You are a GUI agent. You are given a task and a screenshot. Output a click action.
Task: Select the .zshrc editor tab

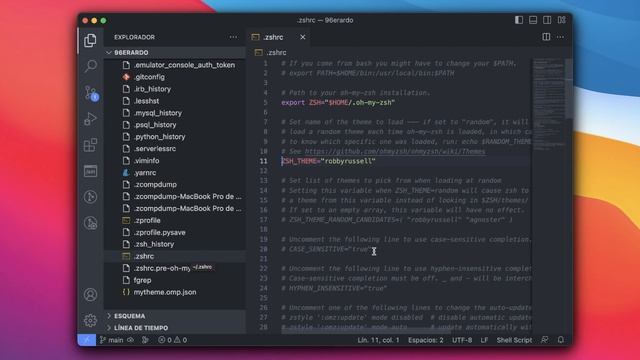pos(279,37)
